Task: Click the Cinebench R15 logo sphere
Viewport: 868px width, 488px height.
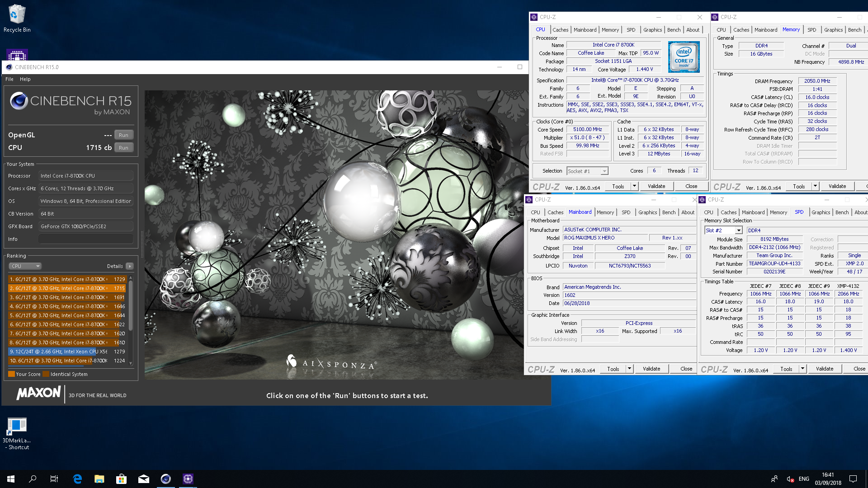Action: [19, 101]
